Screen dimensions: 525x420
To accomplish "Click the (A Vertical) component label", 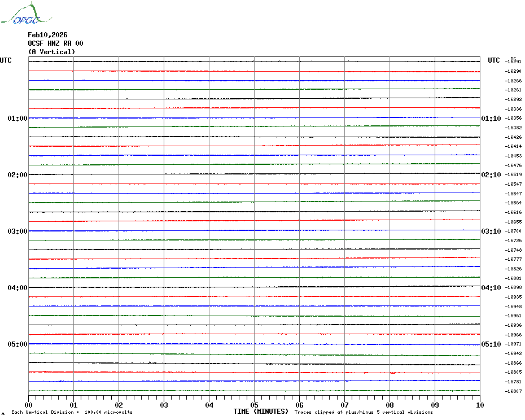I will (51, 52).
